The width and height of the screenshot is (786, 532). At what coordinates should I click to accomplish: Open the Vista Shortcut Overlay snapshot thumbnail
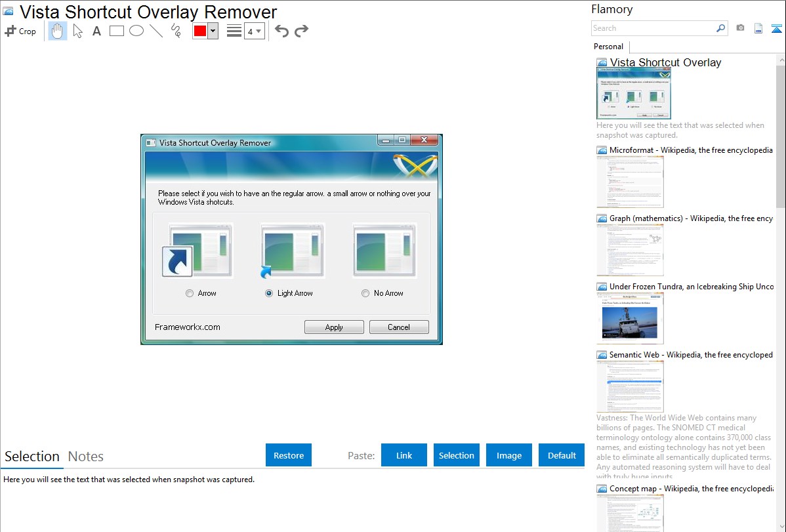point(634,94)
